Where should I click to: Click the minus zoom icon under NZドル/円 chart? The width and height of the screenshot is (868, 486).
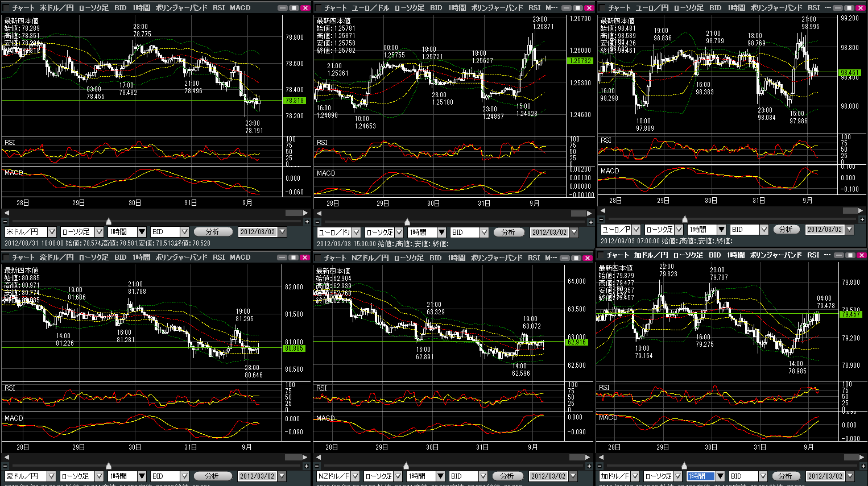pos(317,466)
